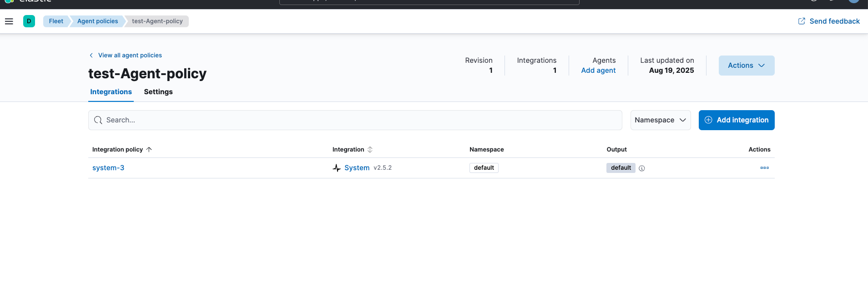
Task: Click the Actions column header
Action: 759,149
